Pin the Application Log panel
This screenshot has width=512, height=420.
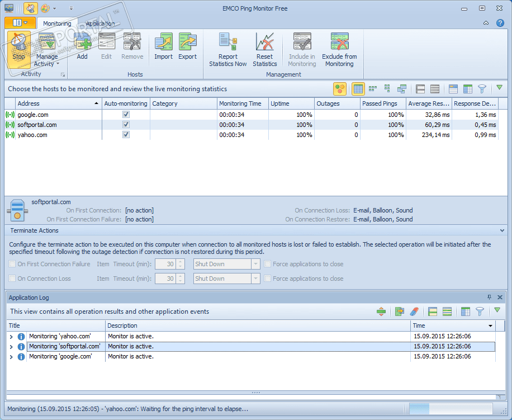[489, 297]
